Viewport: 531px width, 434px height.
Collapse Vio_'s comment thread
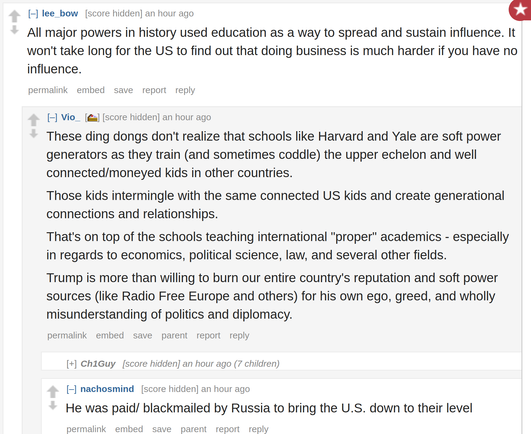(52, 117)
